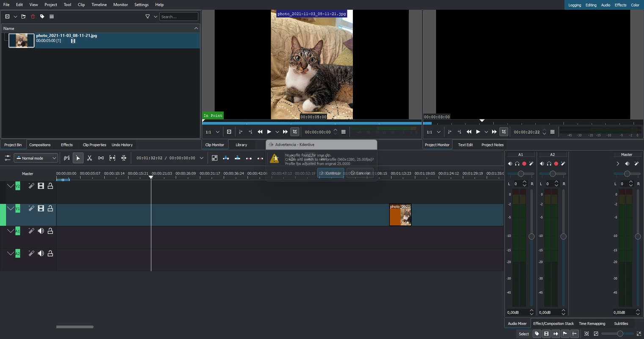Switch to the Effect/Composition Stack tab

tap(553, 323)
